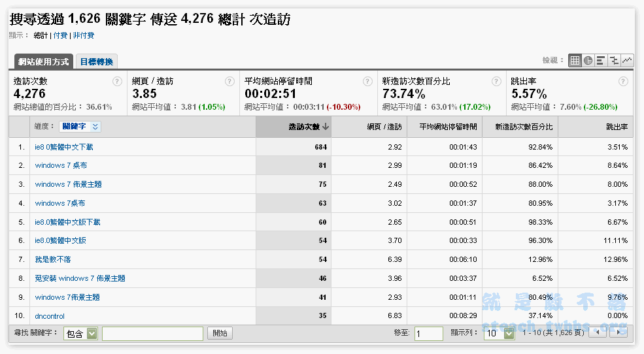Open the 包含 filter condition dropdown
Image resolution: width=644 pixels, height=354 pixels.
click(80, 334)
